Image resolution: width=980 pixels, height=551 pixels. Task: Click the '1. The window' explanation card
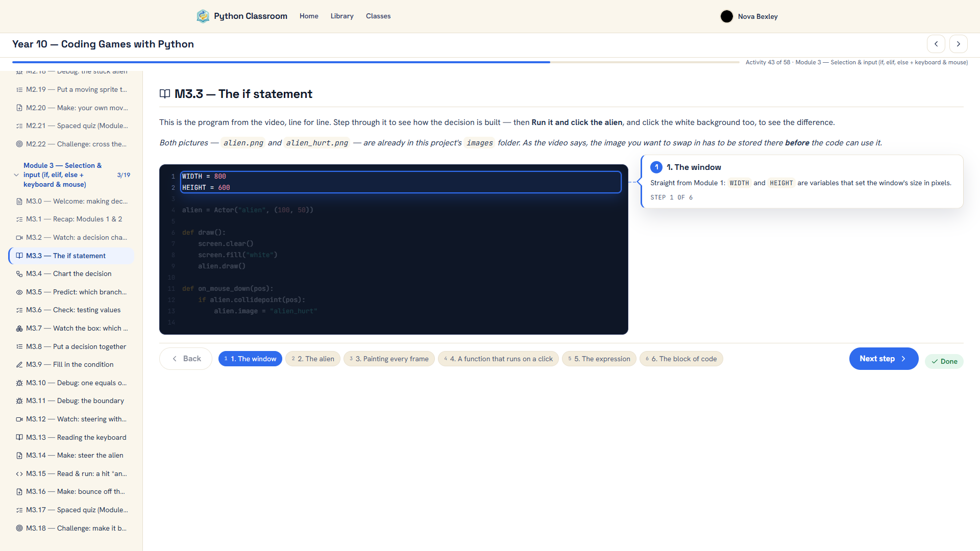[x=802, y=182]
